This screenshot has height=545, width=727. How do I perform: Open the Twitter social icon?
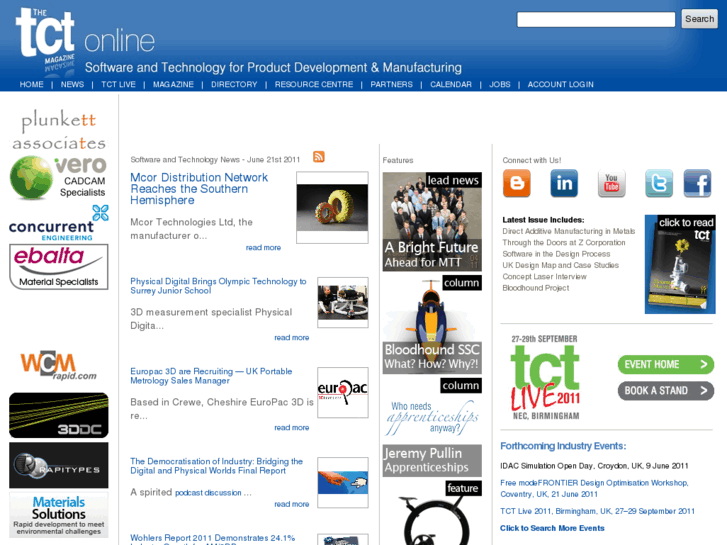659,183
